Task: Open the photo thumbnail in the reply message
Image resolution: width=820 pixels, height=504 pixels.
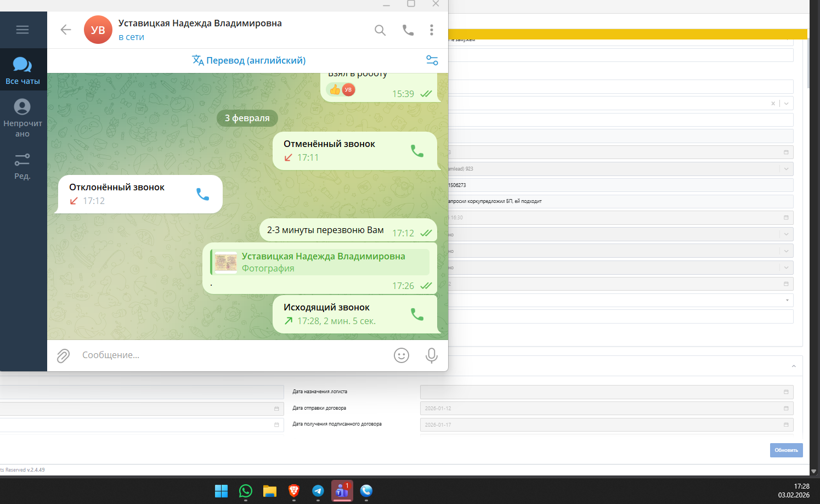Action: (226, 263)
